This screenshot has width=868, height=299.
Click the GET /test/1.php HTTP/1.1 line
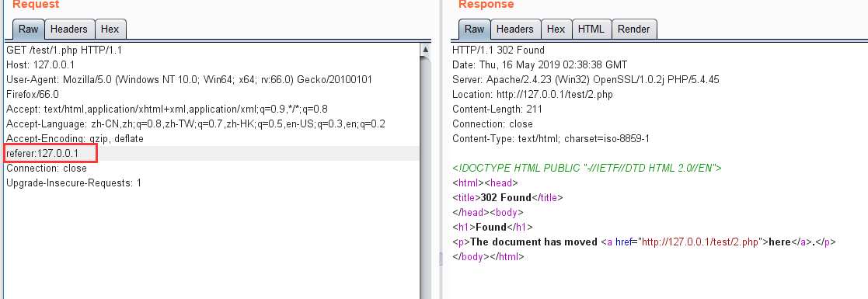pyautogui.click(x=64, y=50)
